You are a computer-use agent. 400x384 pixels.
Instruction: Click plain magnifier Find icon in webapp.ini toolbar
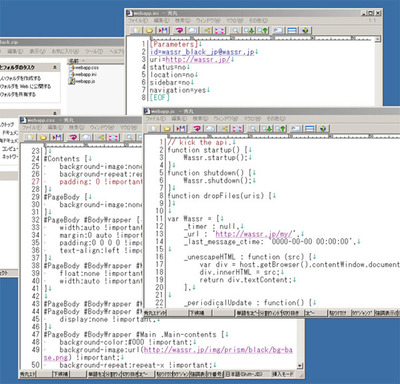pos(236,31)
